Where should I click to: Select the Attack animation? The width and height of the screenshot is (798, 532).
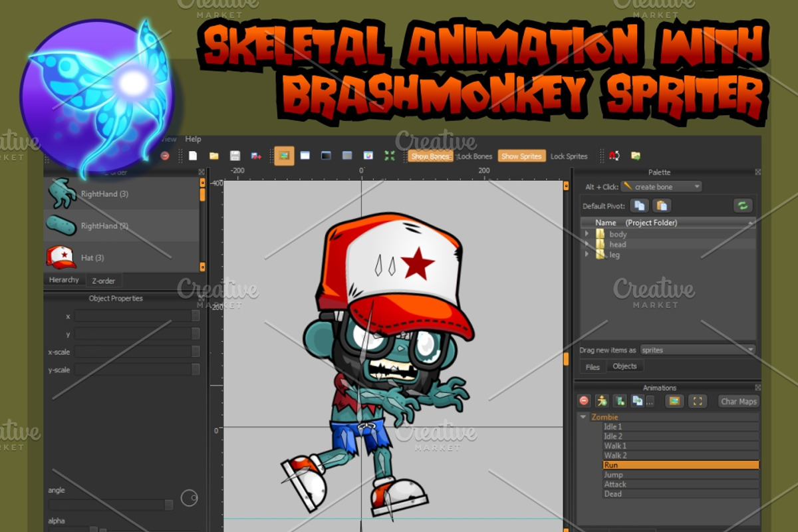[x=680, y=484]
